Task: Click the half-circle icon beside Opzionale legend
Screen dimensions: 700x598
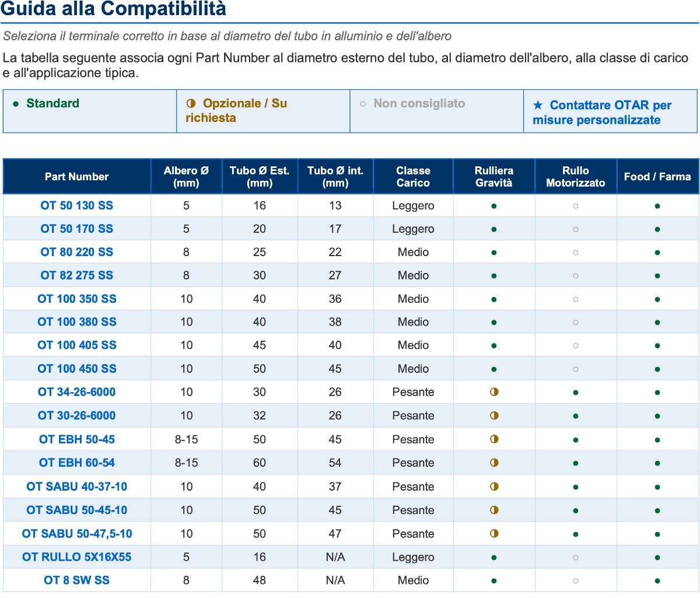Action: (191, 103)
